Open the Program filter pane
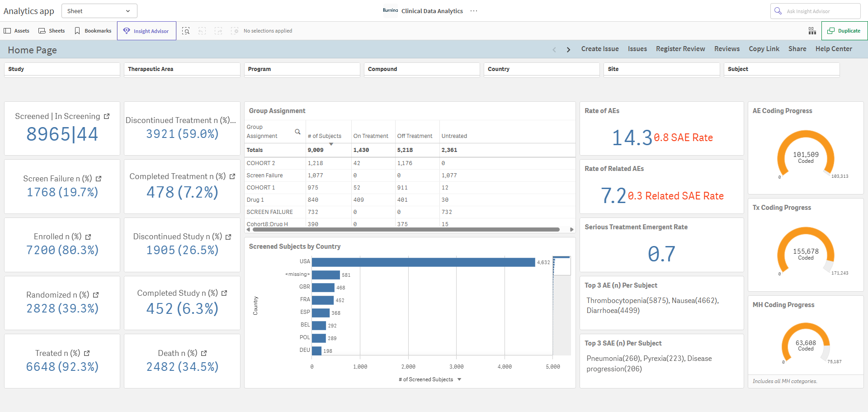Screen dimensions: 868x412 (x=302, y=69)
